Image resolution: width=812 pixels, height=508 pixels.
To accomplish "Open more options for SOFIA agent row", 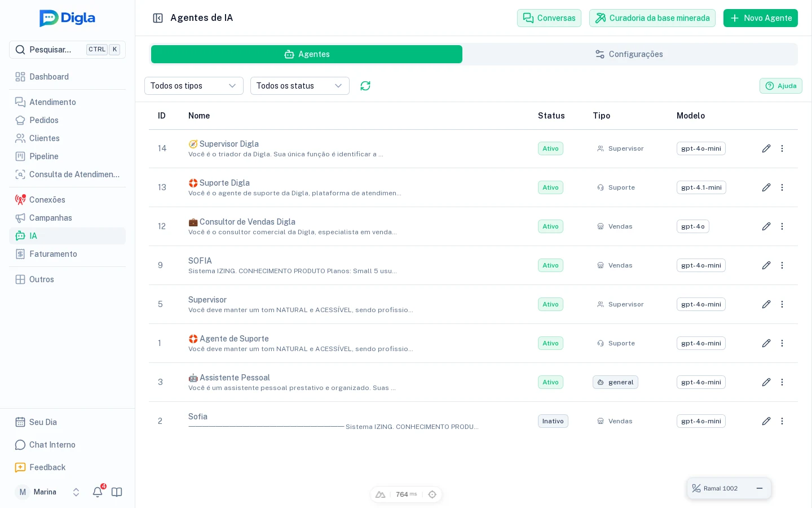I will pos(782,265).
